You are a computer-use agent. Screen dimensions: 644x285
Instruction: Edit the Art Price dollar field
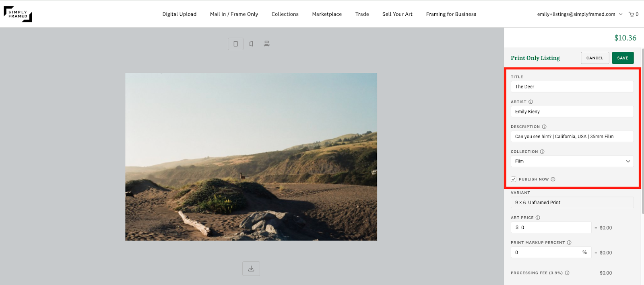(551, 227)
